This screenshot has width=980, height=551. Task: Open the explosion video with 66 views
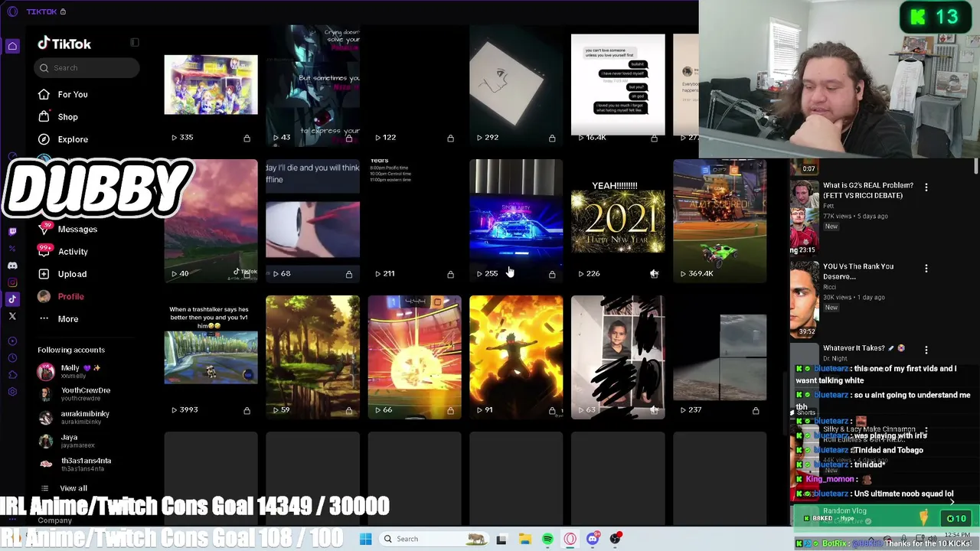(414, 357)
